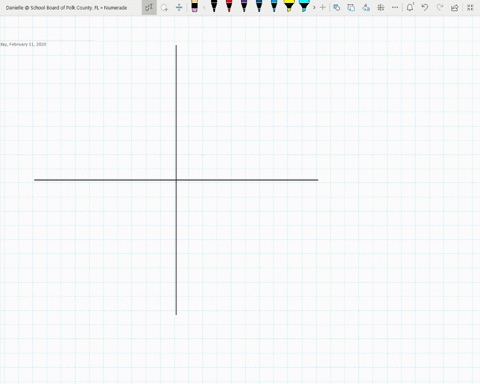
Task: Undo the last action
Action: [x=425, y=7]
